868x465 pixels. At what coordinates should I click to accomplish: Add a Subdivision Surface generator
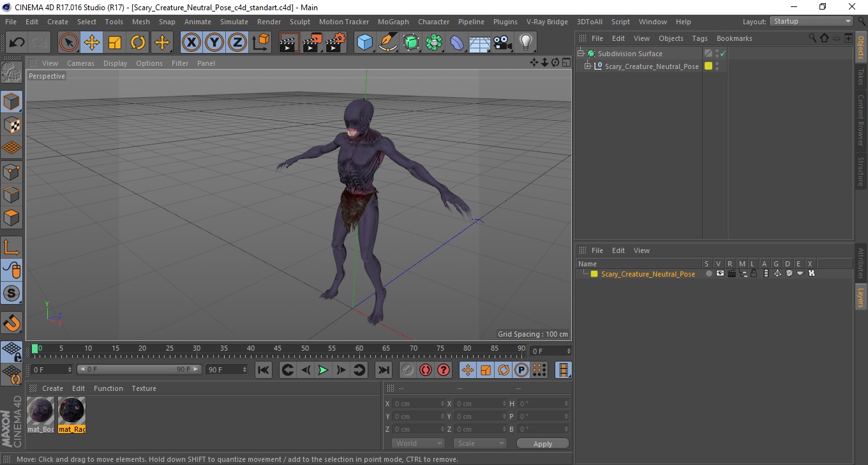pos(411,43)
